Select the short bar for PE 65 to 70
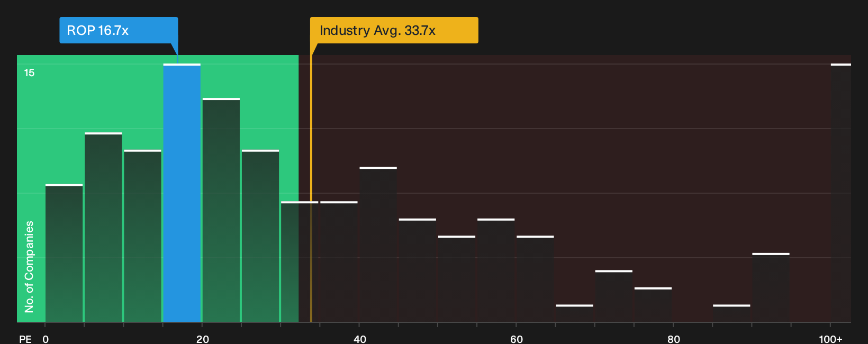This screenshot has height=344, width=868. pos(574,313)
